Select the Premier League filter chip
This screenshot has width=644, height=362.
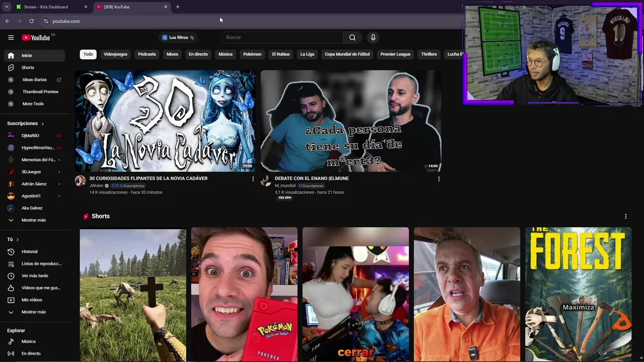(395, 54)
